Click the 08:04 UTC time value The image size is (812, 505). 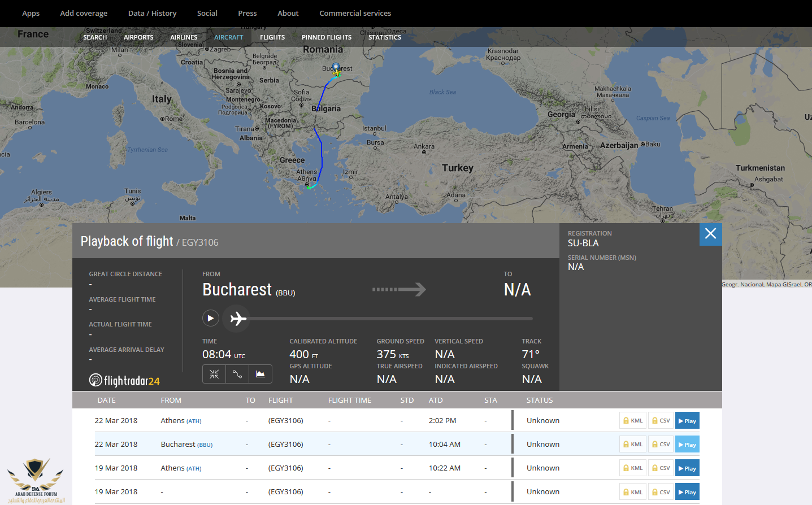point(224,354)
